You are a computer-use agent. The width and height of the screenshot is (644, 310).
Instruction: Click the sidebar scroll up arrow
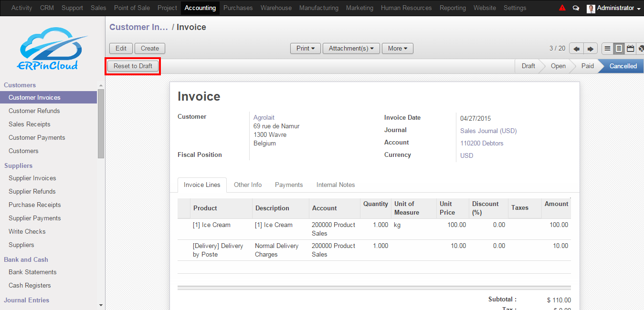(101, 85)
